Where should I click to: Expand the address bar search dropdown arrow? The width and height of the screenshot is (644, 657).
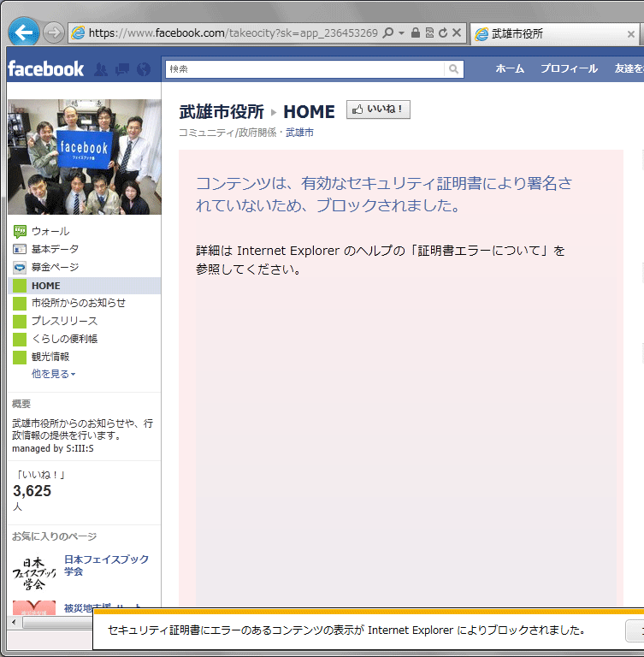click(x=401, y=33)
